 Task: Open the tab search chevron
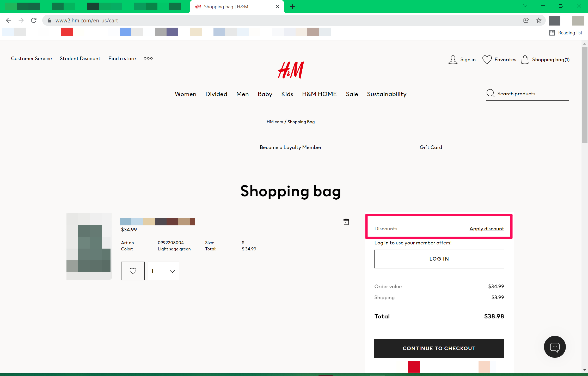click(525, 6)
